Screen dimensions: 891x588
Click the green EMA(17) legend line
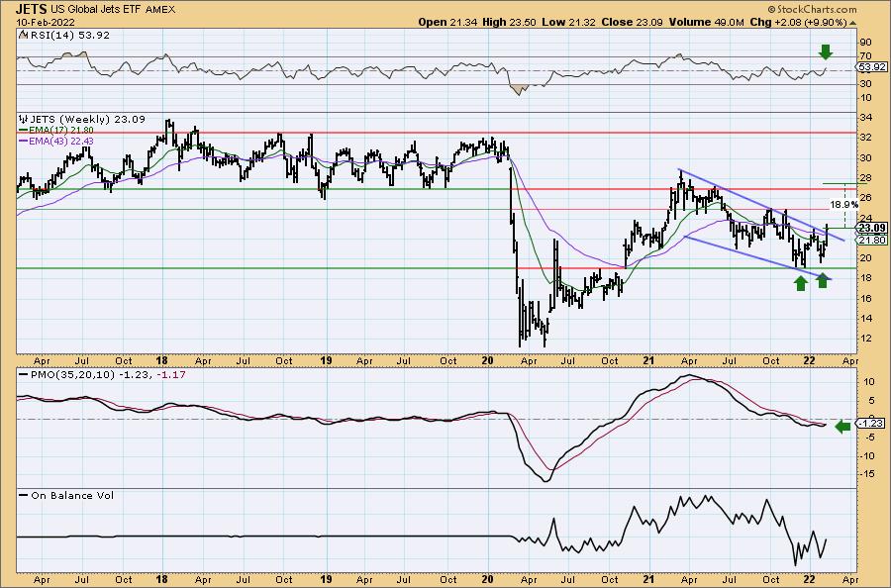pos(24,131)
